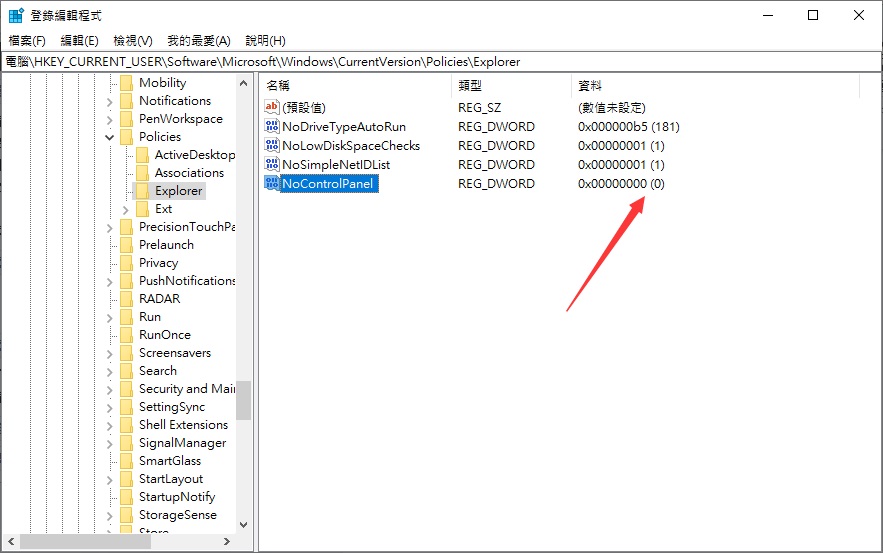Expand the Notifications tree node
This screenshot has width=883, height=553.
coord(109,101)
